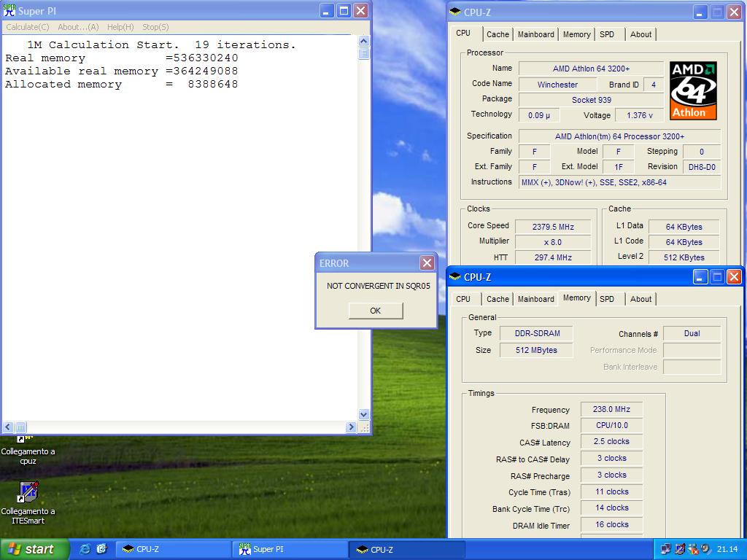747x560 pixels.
Task: Click the blue shield-shaped tray icon beside the network icon
Action: 680,549
